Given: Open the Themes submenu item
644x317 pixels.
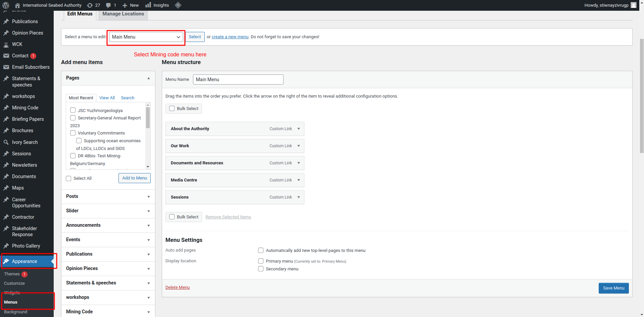Looking at the screenshot, I should pos(12,274).
